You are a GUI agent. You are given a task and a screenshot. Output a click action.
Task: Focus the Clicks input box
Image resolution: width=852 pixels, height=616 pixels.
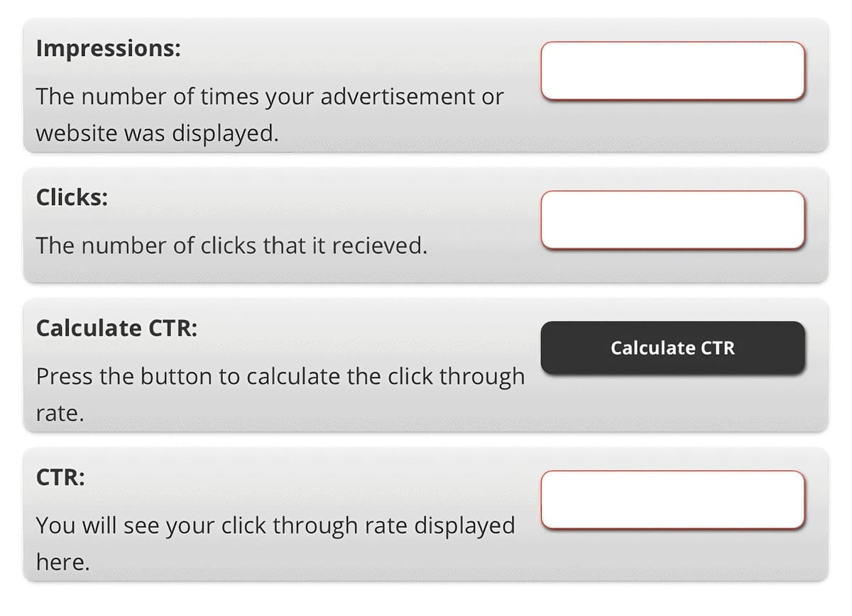pos(672,220)
